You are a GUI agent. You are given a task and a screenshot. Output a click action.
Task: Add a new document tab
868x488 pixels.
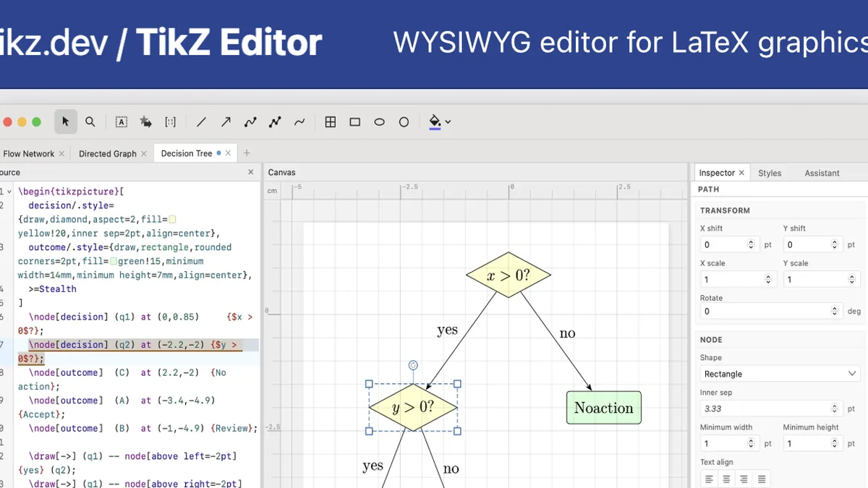click(x=247, y=153)
